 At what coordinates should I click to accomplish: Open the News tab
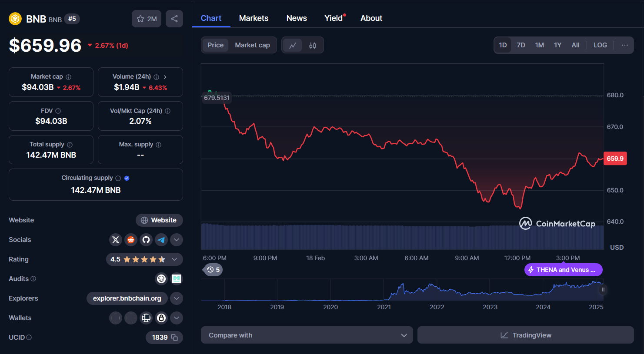click(296, 18)
